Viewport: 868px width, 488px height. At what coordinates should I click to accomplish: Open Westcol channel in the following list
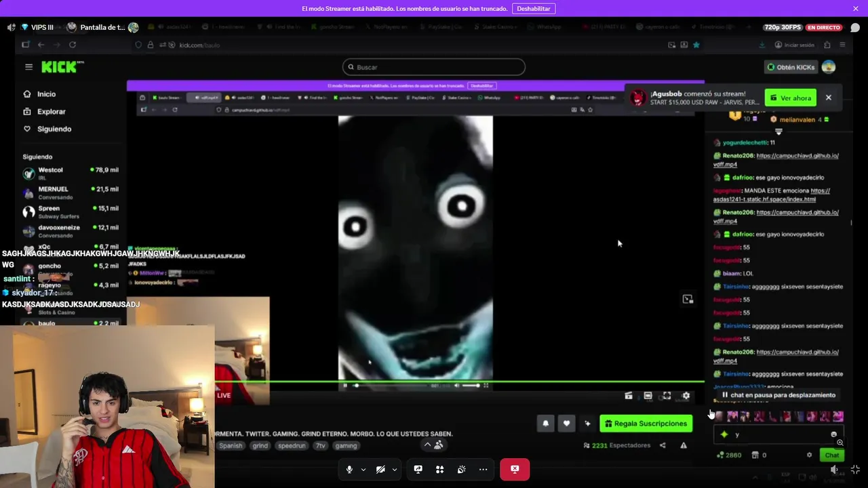pos(71,174)
